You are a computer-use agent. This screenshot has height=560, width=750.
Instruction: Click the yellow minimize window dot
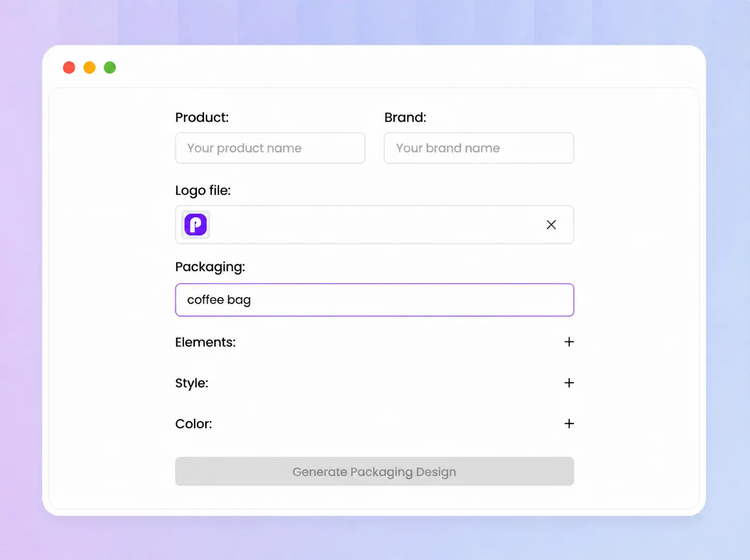pos(89,68)
